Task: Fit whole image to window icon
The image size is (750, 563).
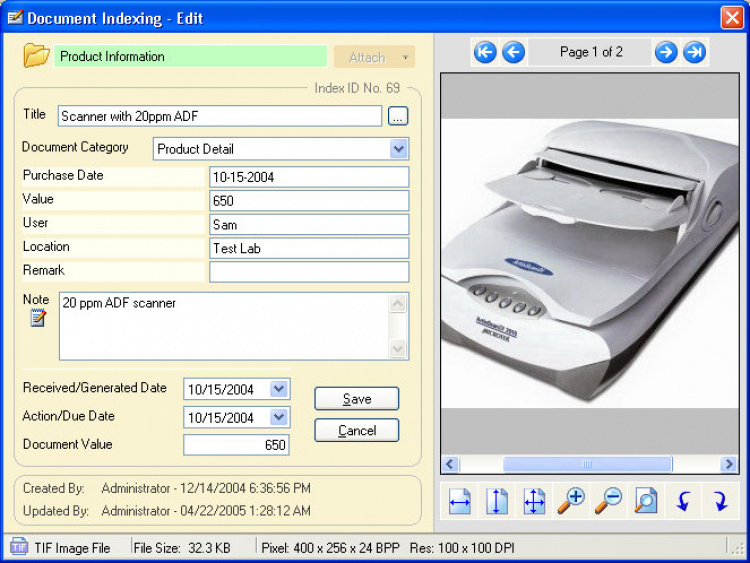Action: [534, 501]
